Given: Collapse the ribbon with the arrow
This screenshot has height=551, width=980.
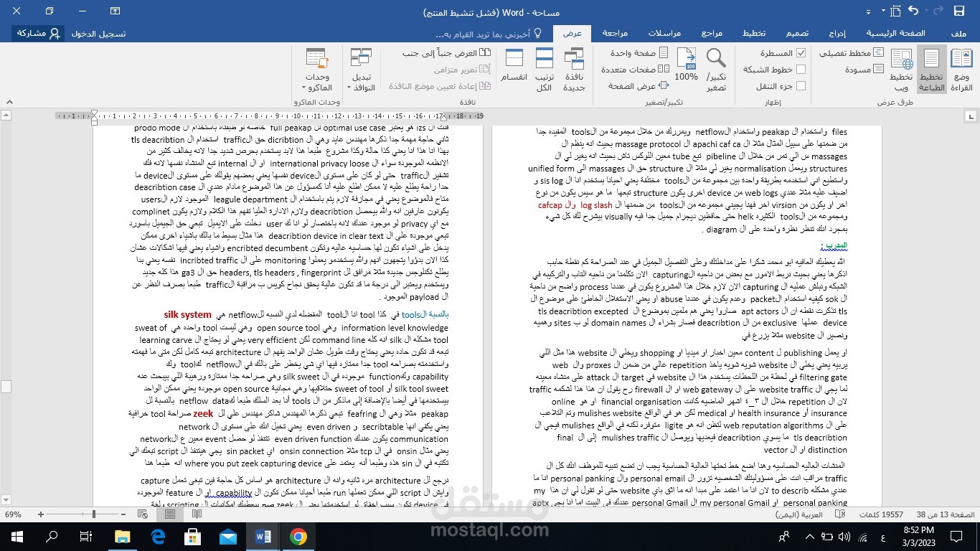Looking at the screenshot, I should pyautogui.click(x=9, y=102).
